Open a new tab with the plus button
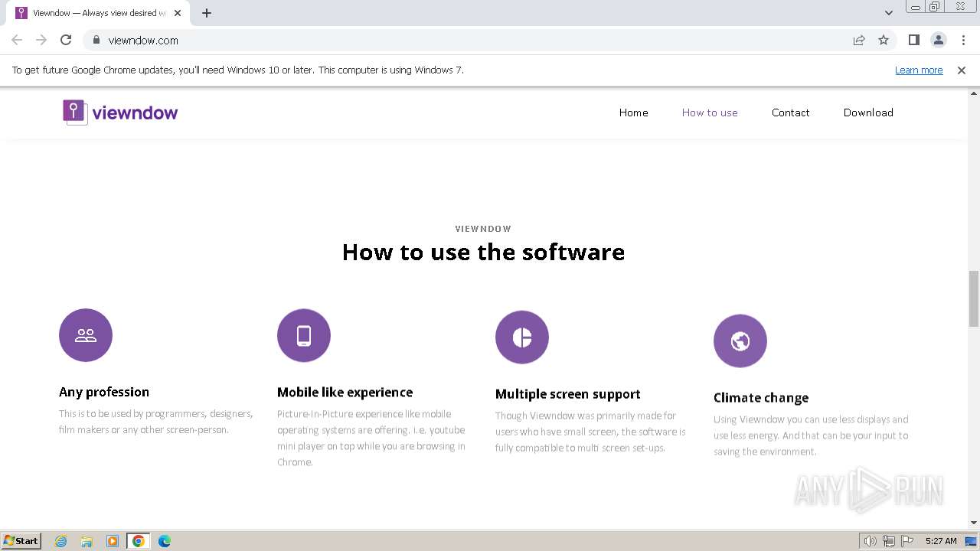 click(x=207, y=13)
